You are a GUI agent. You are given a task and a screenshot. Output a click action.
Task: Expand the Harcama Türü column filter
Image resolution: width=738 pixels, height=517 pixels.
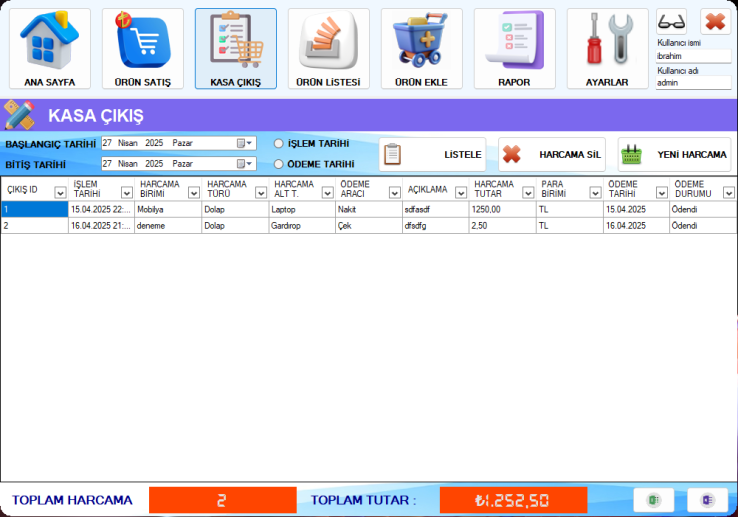pyautogui.click(x=260, y=193)
